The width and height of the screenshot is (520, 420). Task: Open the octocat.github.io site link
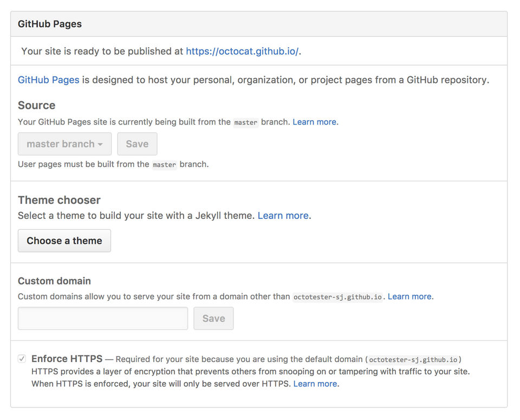coord(242,51)
